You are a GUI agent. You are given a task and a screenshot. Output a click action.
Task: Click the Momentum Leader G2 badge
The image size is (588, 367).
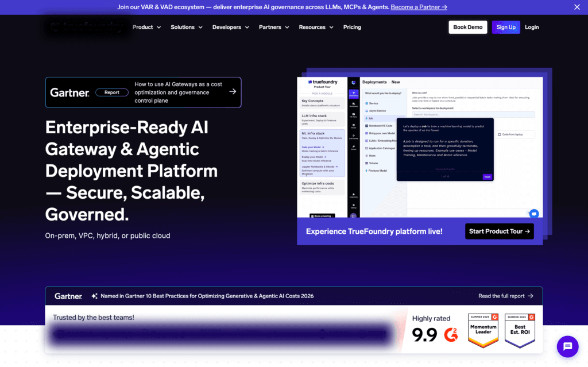coord(483,331)
